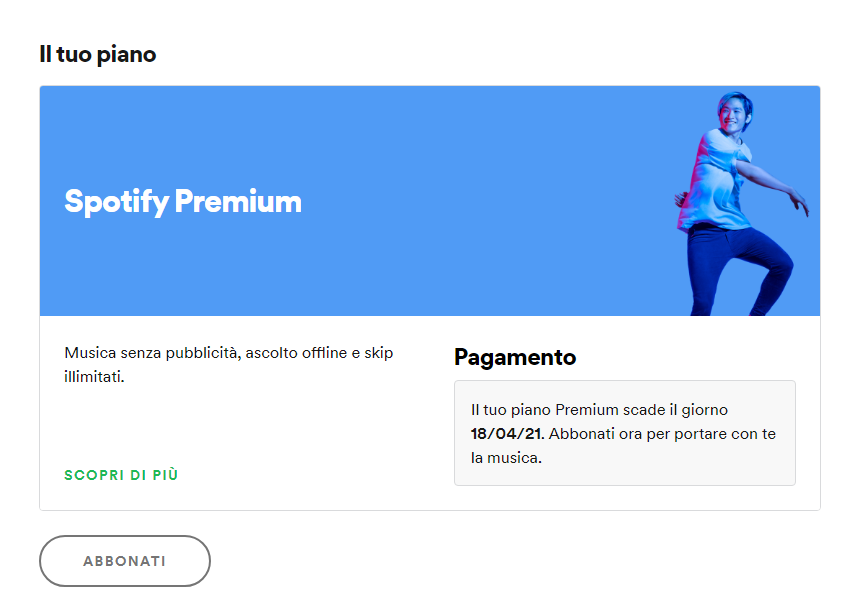844x614 pixels.
Task: Select the Spotify Premium banner title
Action: point(183,202)
